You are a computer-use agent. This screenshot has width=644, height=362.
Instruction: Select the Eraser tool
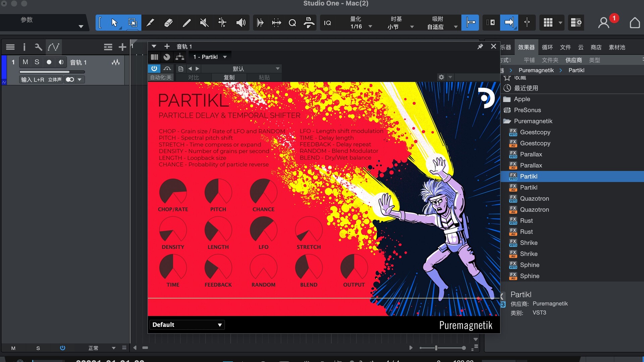tap(168, 23)
